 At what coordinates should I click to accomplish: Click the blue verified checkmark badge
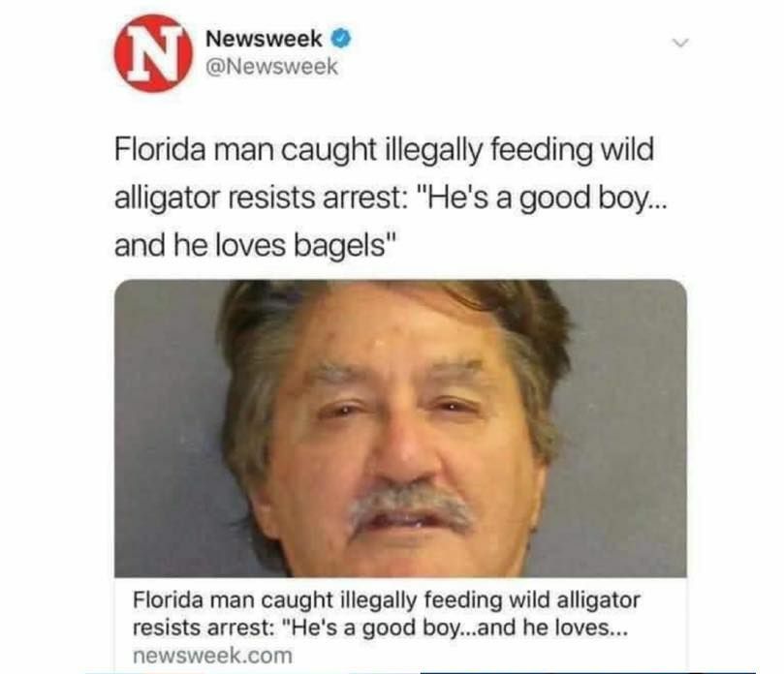tap(341, 39)
